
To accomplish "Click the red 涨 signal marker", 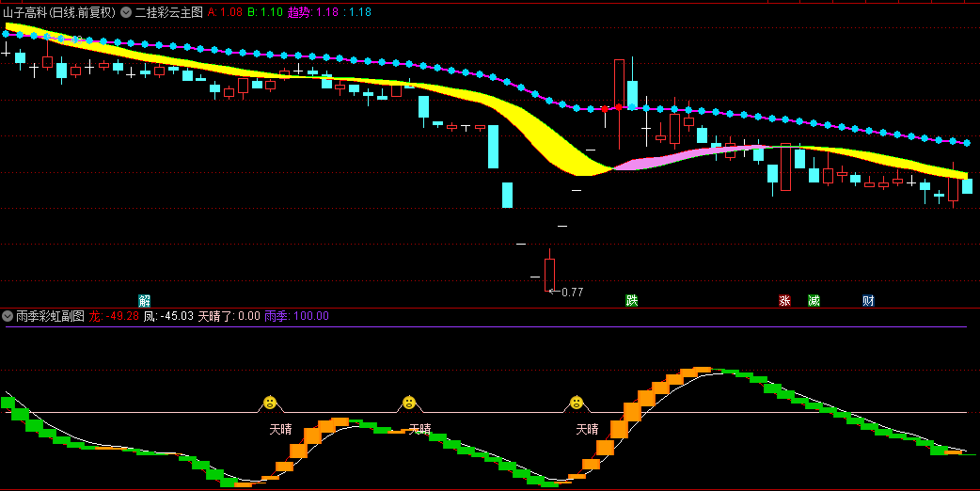I will 784,300.
